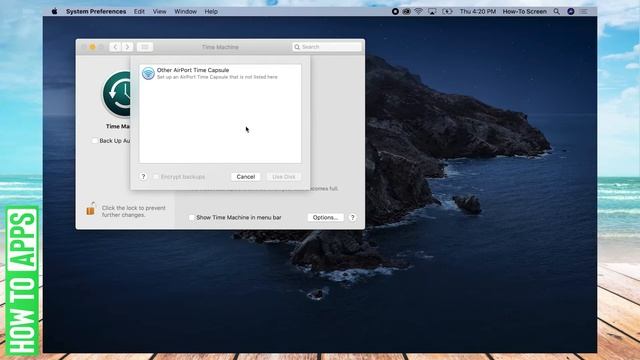Open the Options… button
The width and height of the screenshot is (640, 360).
click(x=325, y=218)
